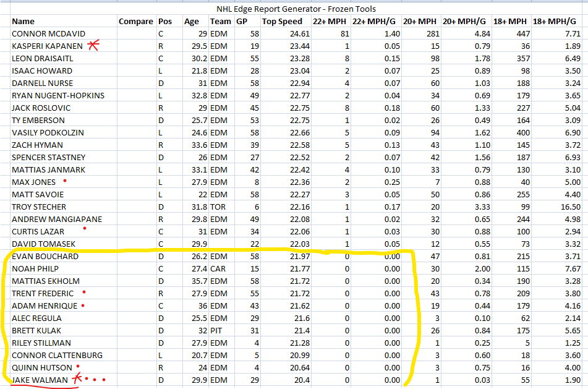This screenshot has width=588, height=389.
Task: Click the red dot beside Max Jones
Action: [x=64, y=181]
